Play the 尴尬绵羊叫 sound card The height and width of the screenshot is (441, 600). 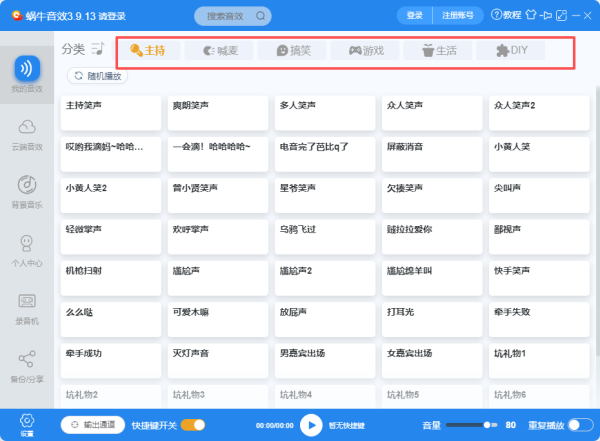[x=432, y=278]
